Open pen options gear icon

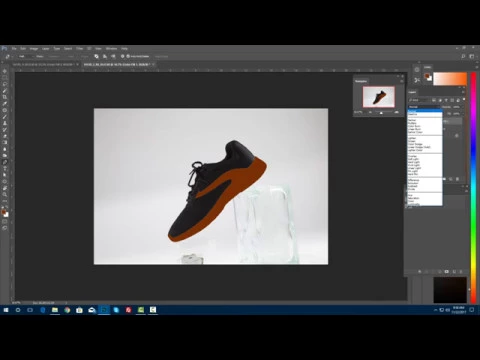click(x=122, y=56)
